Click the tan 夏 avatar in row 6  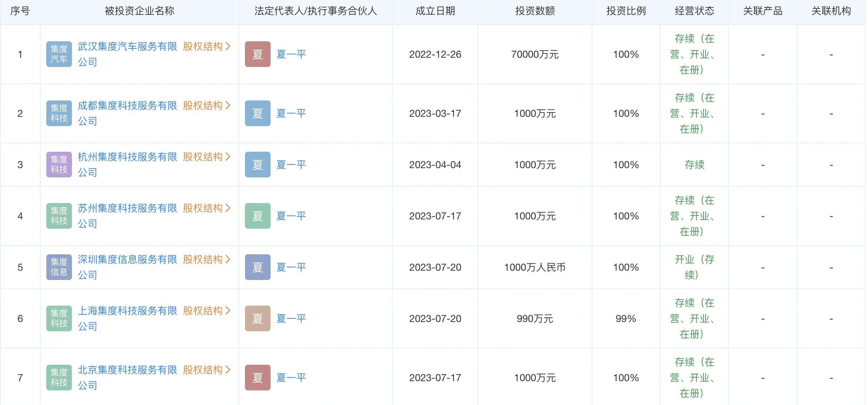click(x=258, y=318)
